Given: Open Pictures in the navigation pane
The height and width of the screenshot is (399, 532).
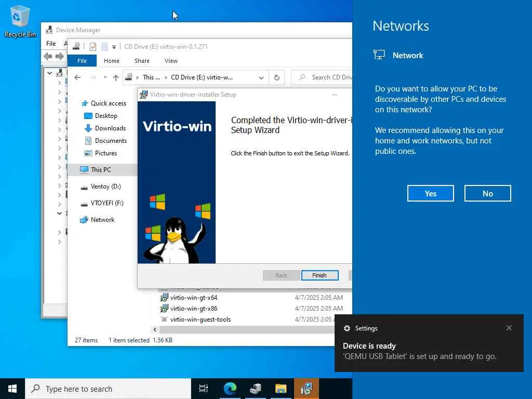Looking at the screenshot, I should [100, 153].
